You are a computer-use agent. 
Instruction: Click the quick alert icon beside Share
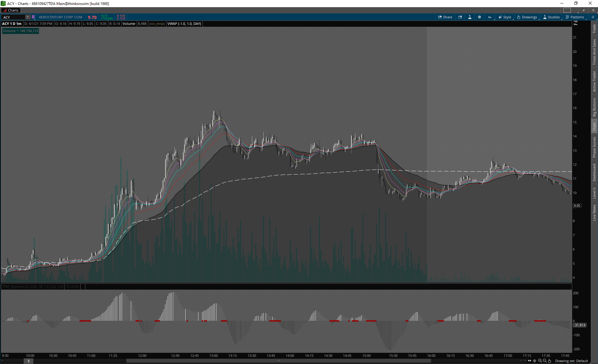(x=460, y=17)
